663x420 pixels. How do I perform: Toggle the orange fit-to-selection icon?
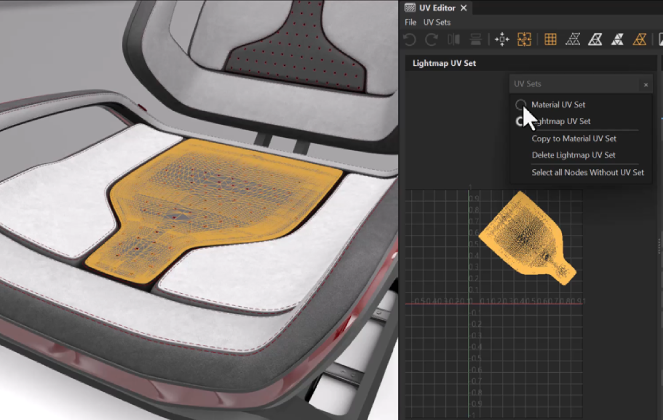[x=524, y=39]
